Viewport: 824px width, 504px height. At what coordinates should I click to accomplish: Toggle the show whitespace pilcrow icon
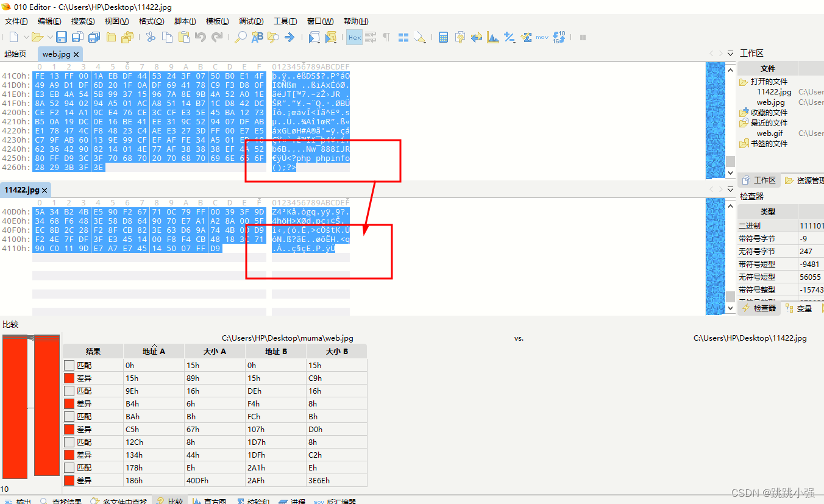tap(386, 37)
